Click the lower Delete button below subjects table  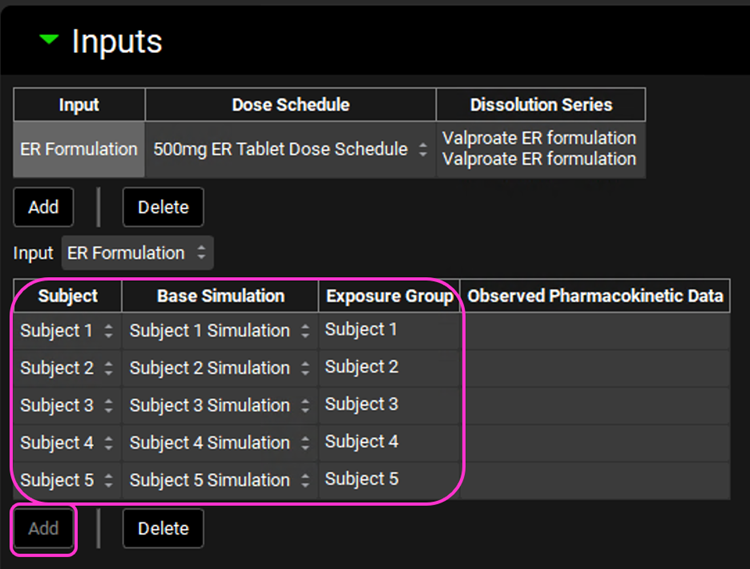(x=163, y=528)
